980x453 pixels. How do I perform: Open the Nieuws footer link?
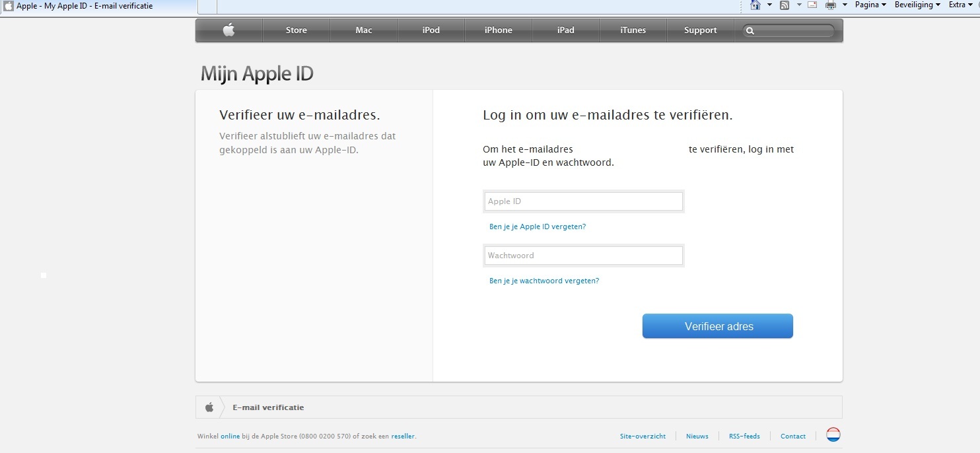(x=697, y=436)
